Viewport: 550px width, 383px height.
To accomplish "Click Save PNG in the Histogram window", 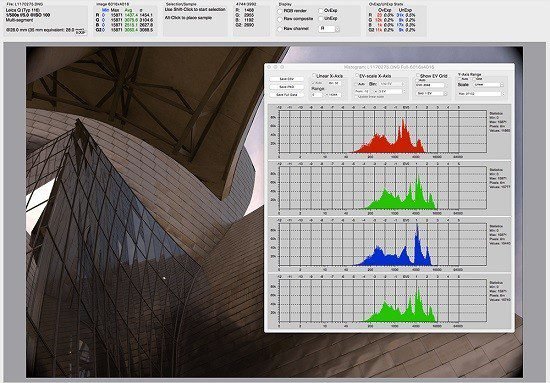I will (x=287, y=87).
